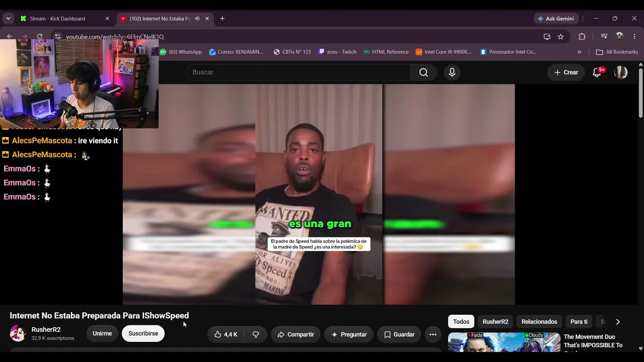The height and width of the screenshot is (362, 644).
Task: Open RusherR2 channel name link
Action: click(46, 330)
